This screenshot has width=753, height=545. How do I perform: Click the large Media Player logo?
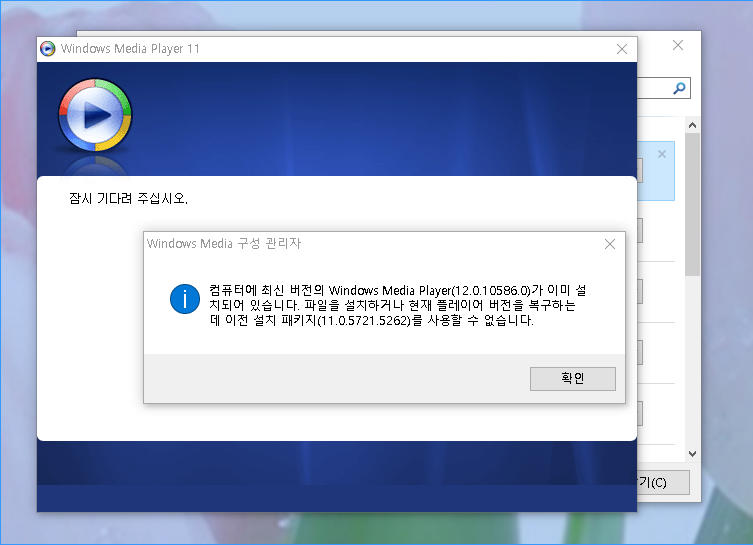tap(95, 115)
